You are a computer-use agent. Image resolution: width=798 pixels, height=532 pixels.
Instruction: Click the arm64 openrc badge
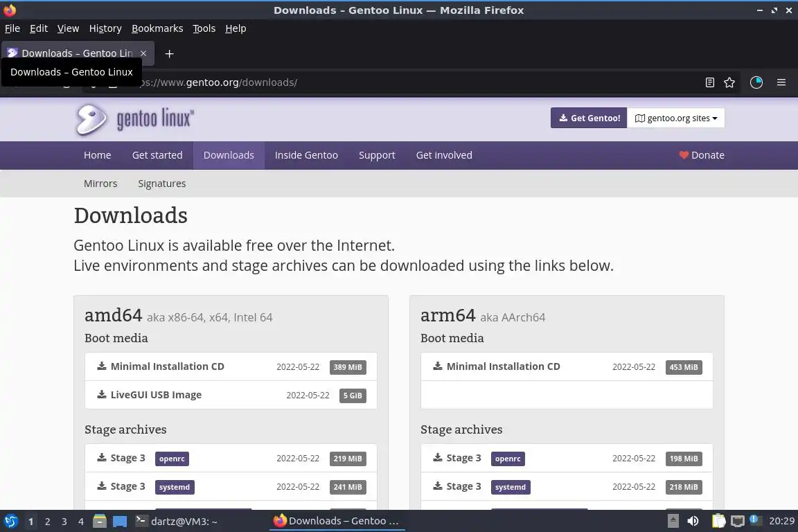[x=508, y=459]
